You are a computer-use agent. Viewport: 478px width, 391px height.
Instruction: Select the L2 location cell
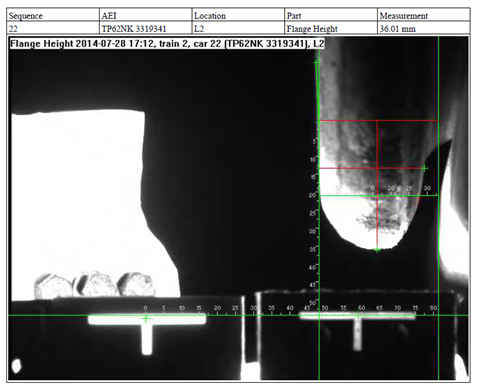[238, 28]
